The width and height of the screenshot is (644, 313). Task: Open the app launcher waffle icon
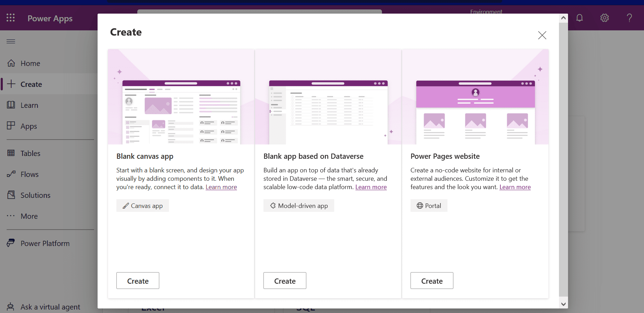pyautogui.click(x=10, y=18)
